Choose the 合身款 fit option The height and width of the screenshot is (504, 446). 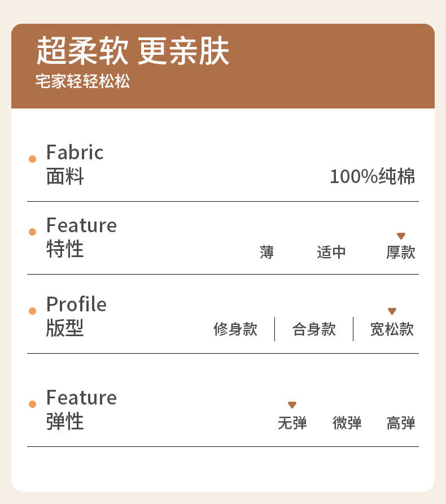coord(314,329)
